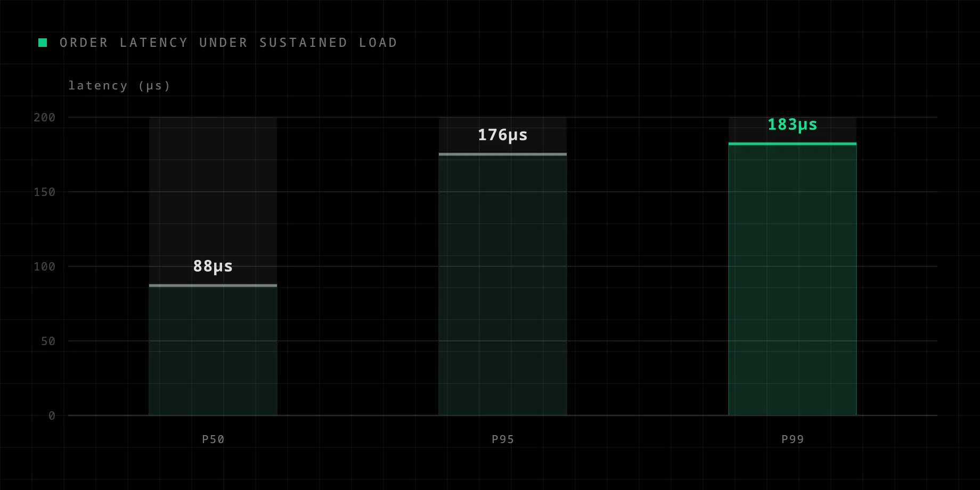980x490 pixels.
Task: Click the '200' y-axis tick label
Action: 44,118
